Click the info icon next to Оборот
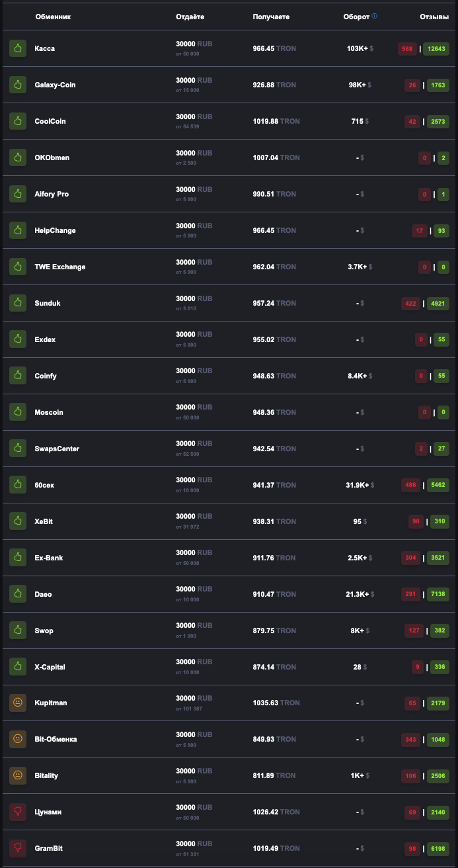This screenshot has width=458, height=868. [375, 17]
